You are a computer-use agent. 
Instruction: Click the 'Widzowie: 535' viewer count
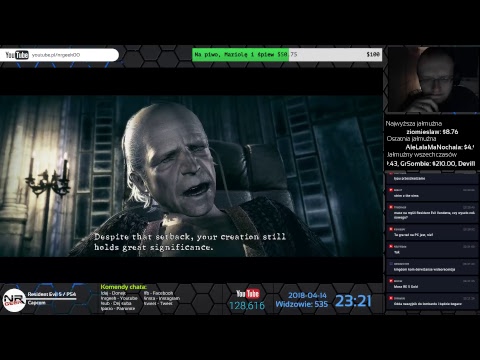tap(302, 304)
